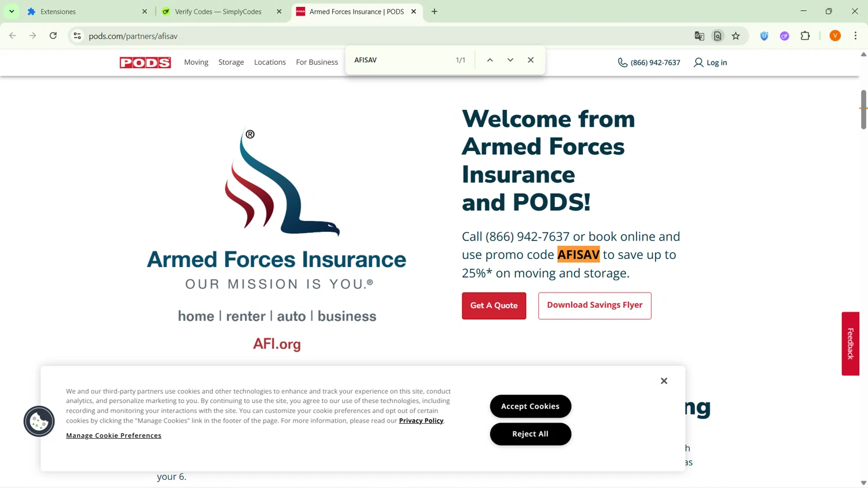Click the scrollbar up arrow

[863, 54]
